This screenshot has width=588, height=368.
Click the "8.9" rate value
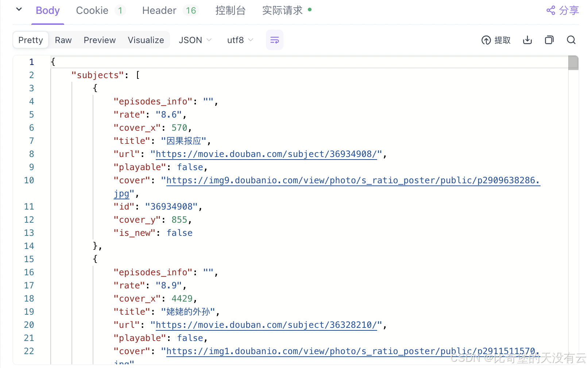tap(169, 285)
